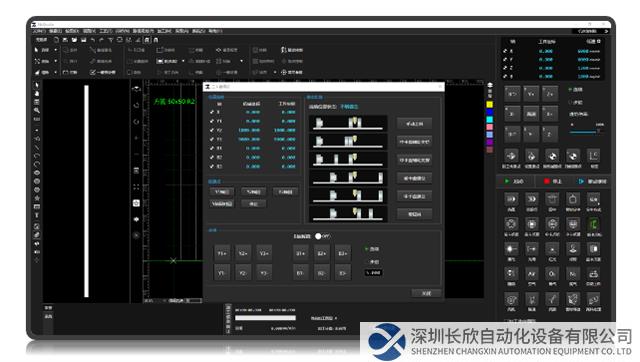Adjust the jog speed slider on right panel
640x362 pixels.
[584, 132]
